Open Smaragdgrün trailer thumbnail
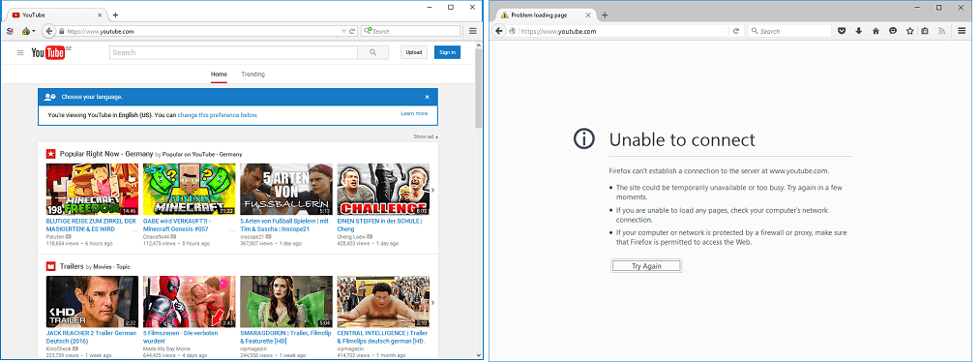Image resolution: width=980 pixels, height=362 pixels. click(286, 302)
